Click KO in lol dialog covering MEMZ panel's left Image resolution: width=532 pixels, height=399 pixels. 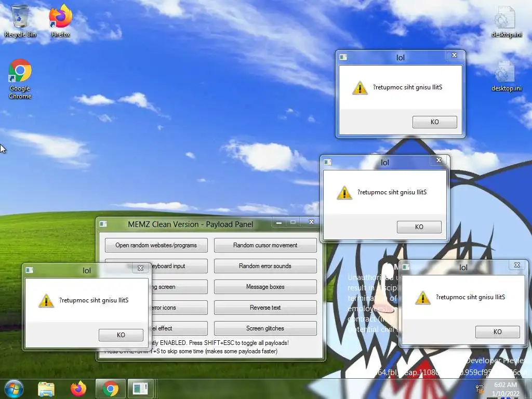[x=121, y=335]
